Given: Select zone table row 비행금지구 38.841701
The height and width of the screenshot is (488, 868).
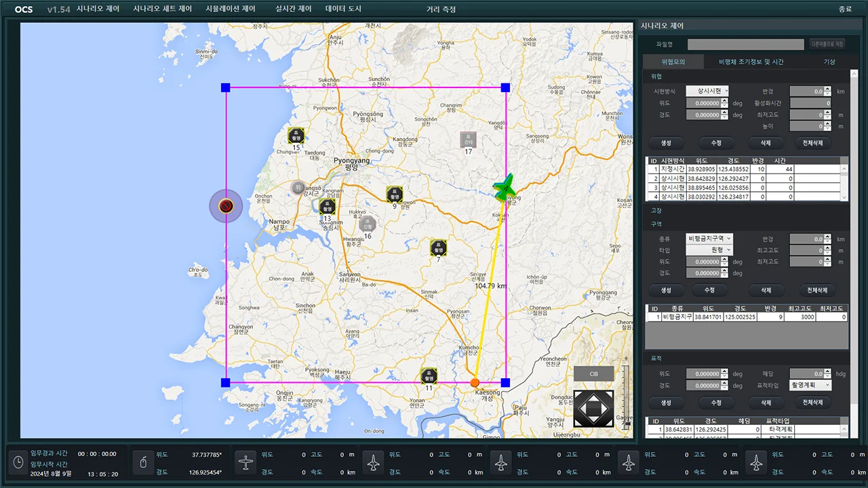Looking at the screenshot, I should pos(747,317).
